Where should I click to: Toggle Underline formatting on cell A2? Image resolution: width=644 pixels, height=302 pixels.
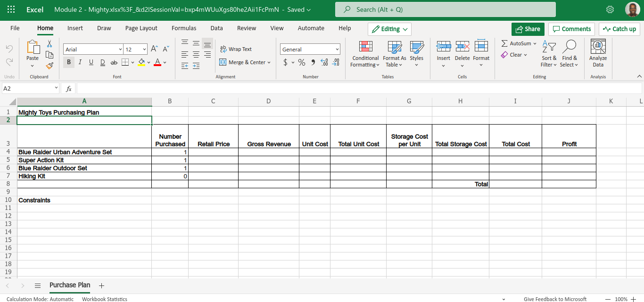[91, 62]
